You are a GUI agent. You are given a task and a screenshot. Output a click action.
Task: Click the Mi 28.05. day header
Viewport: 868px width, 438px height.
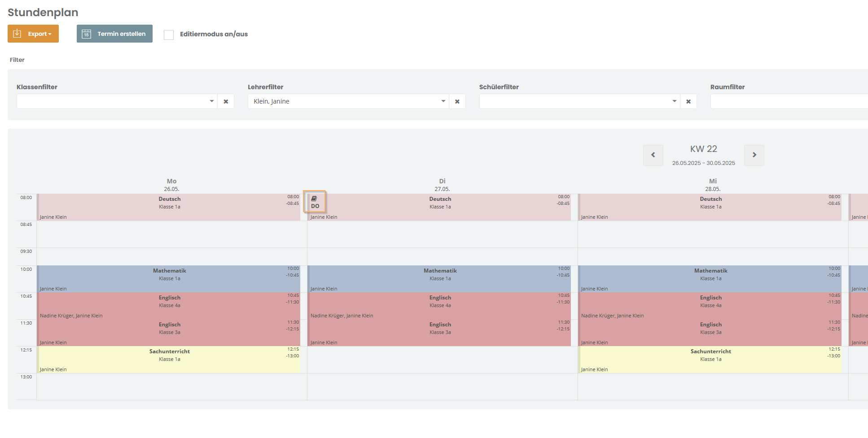pos(713,185)
